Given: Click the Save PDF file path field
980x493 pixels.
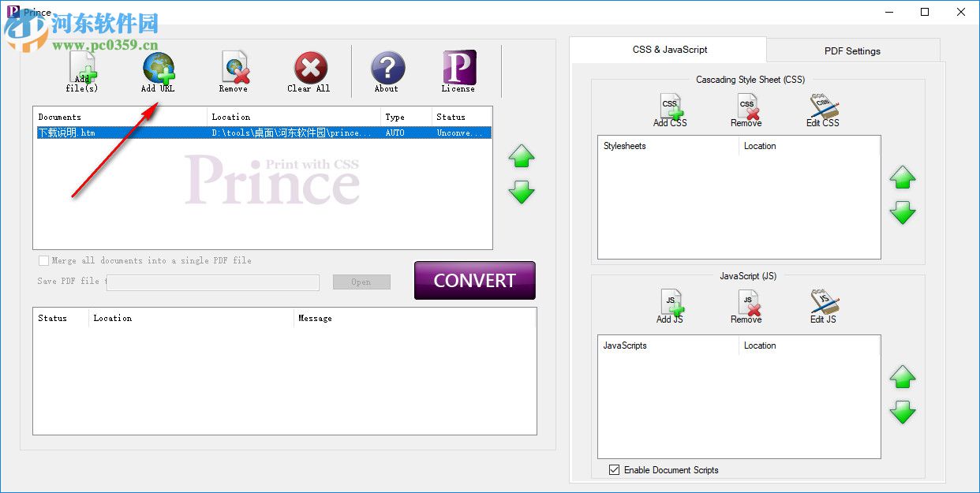Looking at the screenshot, I should point(213,282).
